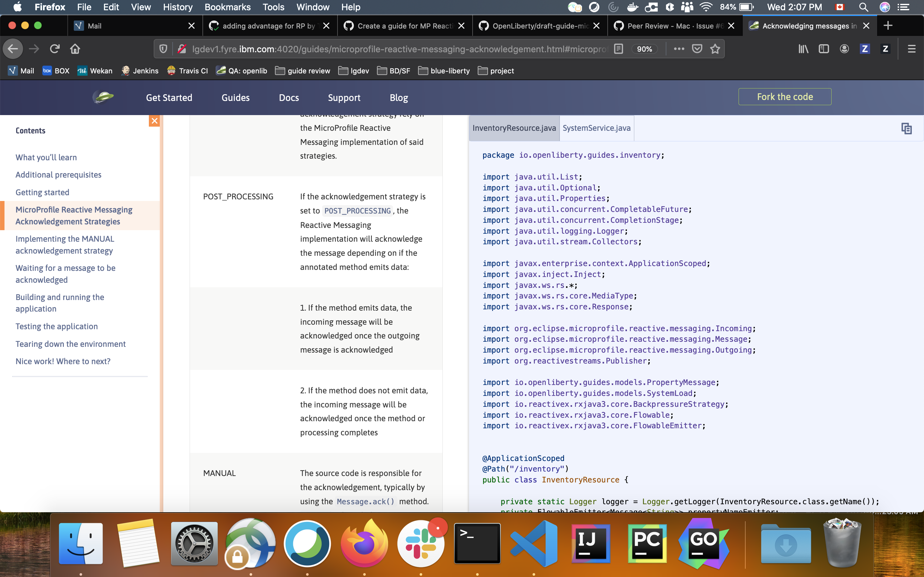
Task: Click the Open Liberty logo icon
Action: pos(103,97)
